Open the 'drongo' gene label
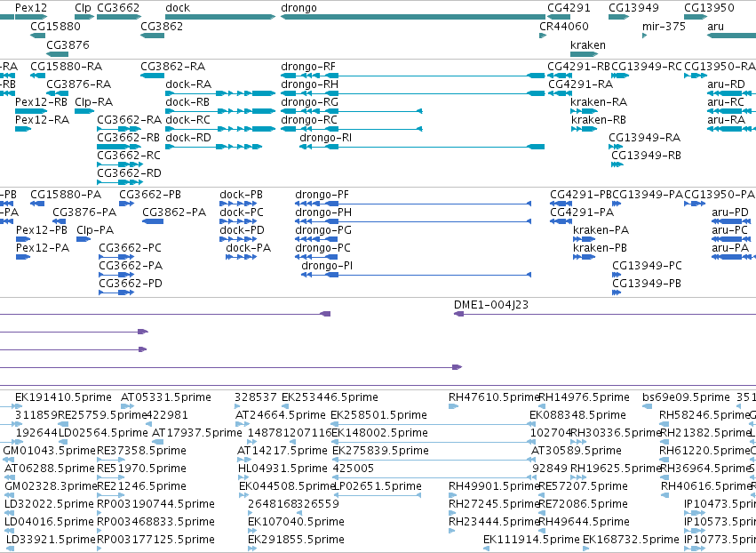Screen dimensions: 756x553 [298, 8]
